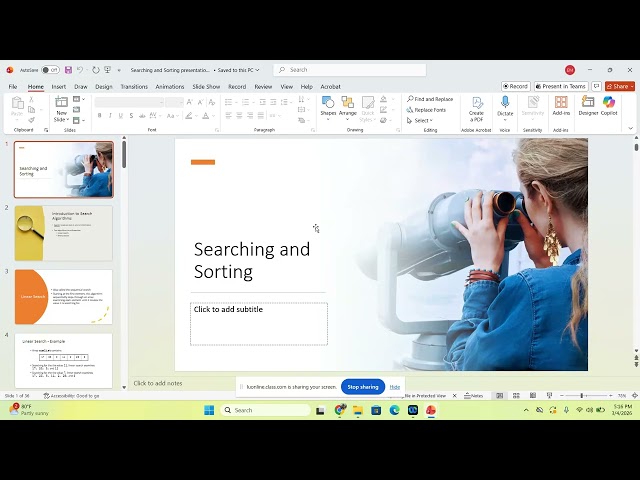Screen dimensions: 640x480
Task: Click the Windows Start button
Action: 209,410
